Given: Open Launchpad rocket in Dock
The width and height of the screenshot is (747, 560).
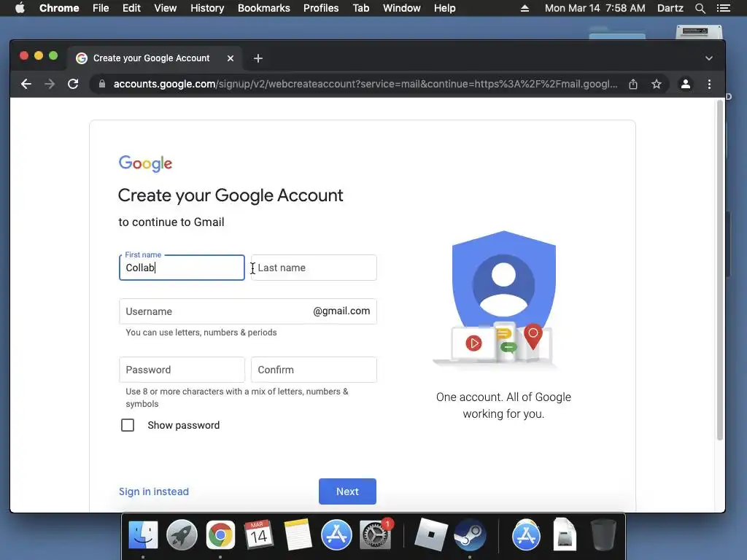Looking at the screenshot, I should [x=182, y=534].
